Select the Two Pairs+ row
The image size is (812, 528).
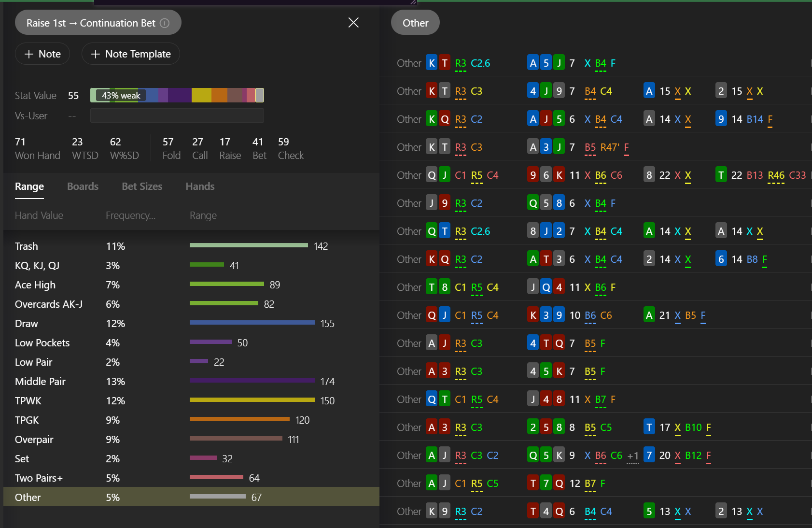tap(191, 478)
